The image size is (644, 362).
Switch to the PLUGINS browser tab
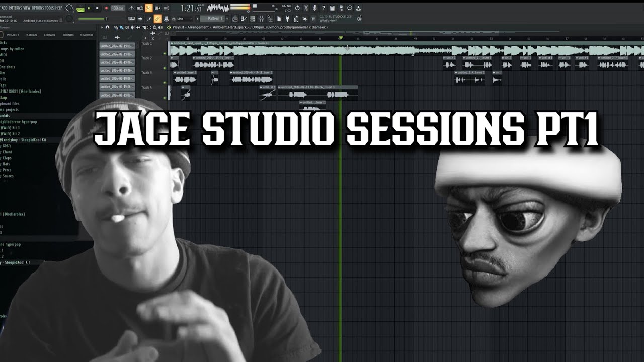[x=31, y=35]
